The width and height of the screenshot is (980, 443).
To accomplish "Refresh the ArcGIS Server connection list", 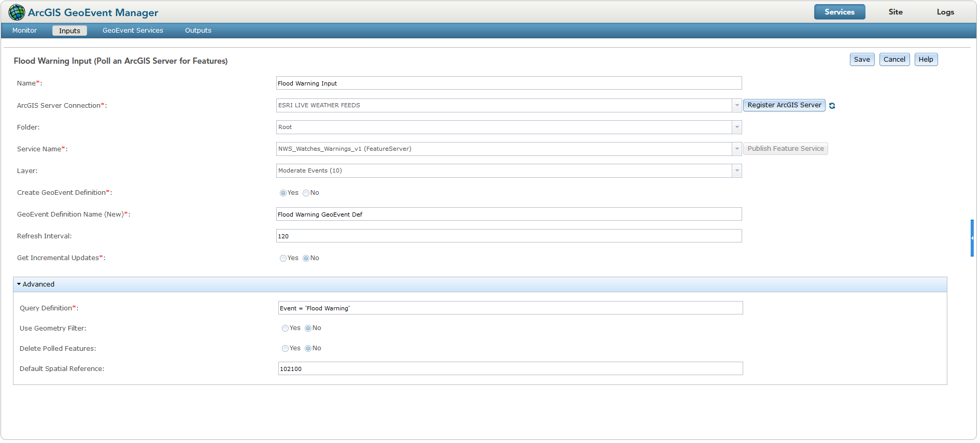I will pos(832,106).
